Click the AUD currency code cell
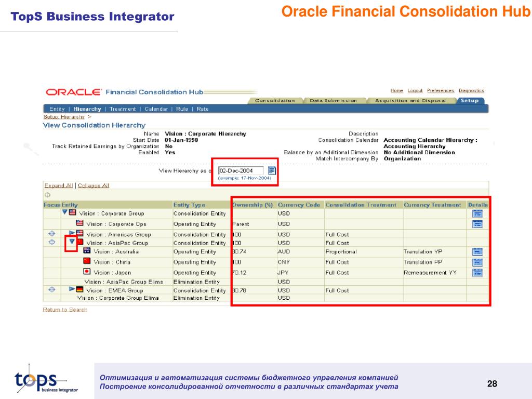532x399 pixels. (x=284, y=252)
